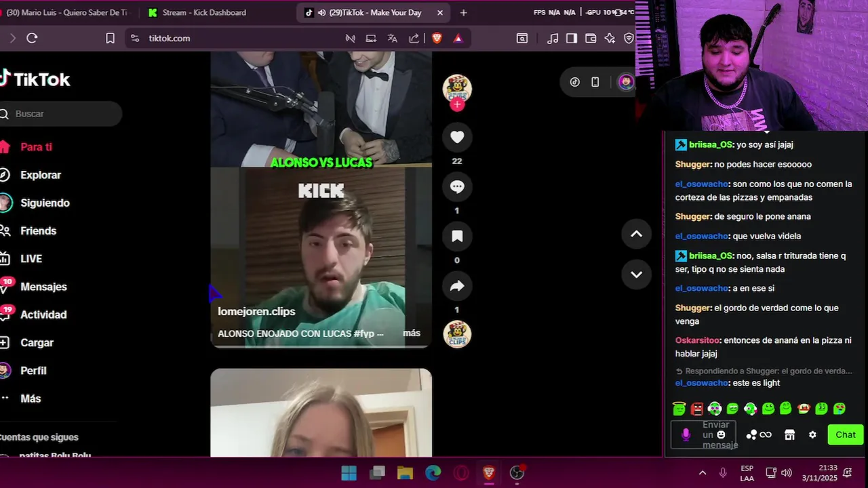
Task: Open comments on the lomejoren.clips video
Action: [x=457, y=187]
